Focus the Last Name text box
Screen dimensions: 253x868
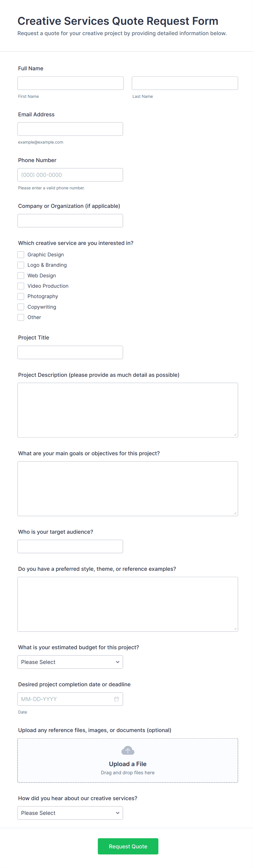point(185,83)
